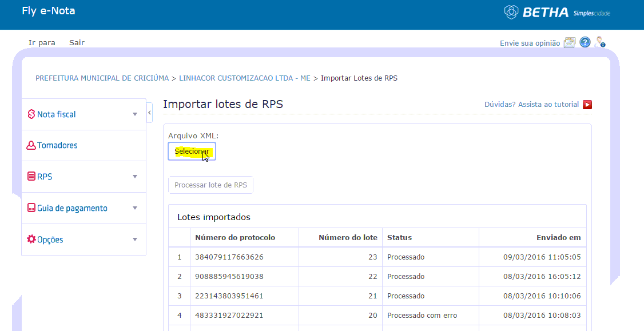Open the Prefeitura Municipal de Criciúma breadcrumb
Screen dimensions: 644x331
(x=102, y=78)
